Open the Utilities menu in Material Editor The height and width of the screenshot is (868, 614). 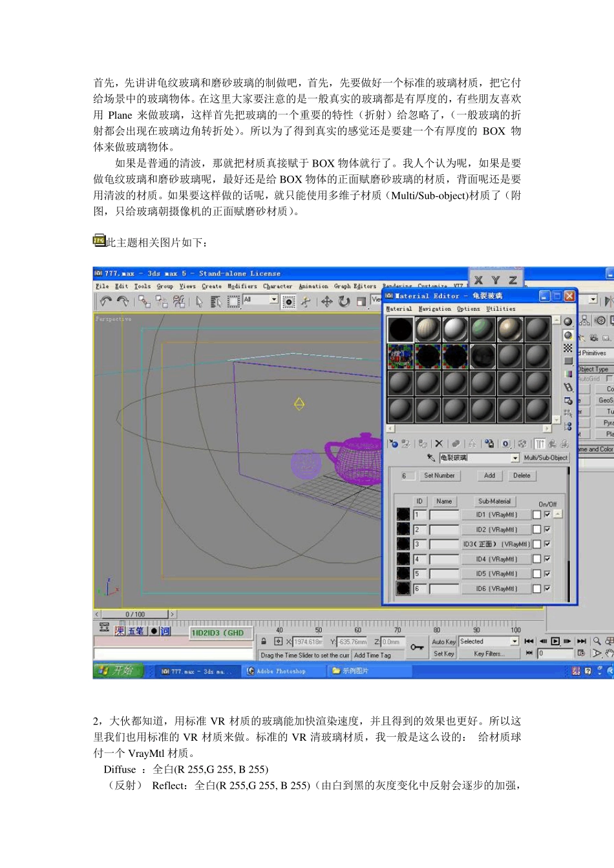501,309
